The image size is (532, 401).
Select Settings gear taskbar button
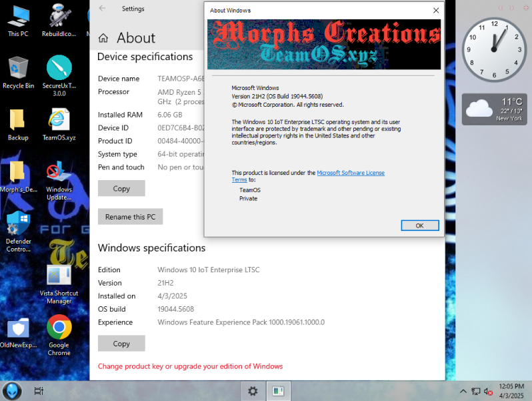[x=253, y=391]
